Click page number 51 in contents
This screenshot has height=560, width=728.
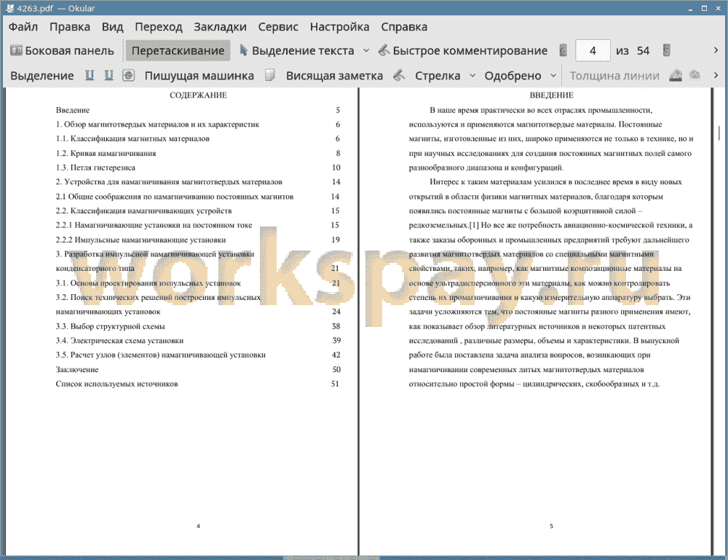click(x=335, y=384)
